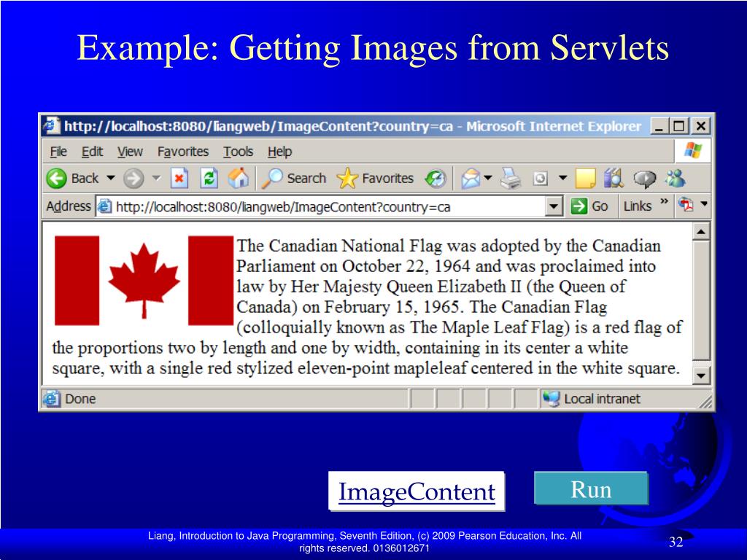Click the Local intranet zone icon
The image size is (747, 560).
[x=551, y=399]
